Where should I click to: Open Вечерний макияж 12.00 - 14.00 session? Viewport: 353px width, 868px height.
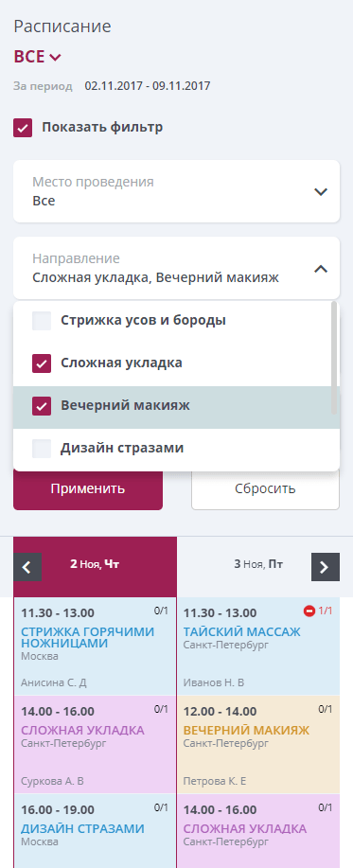[257, 745]
